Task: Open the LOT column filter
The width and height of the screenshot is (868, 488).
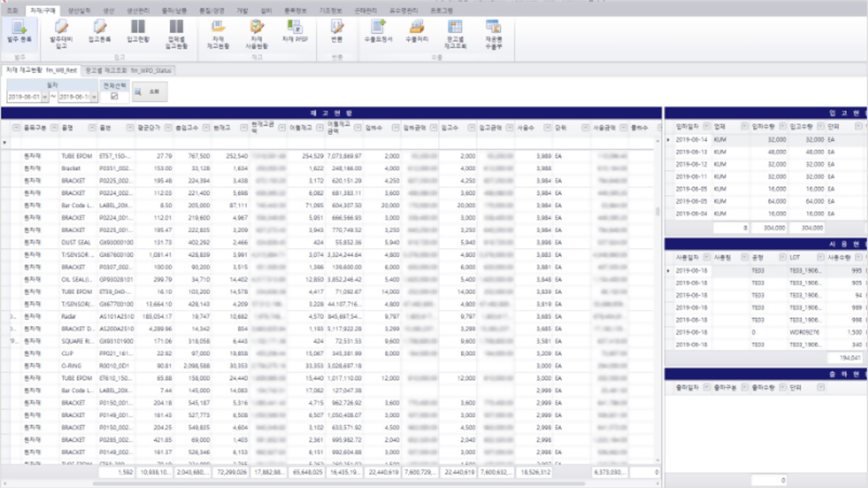Action: tap(820, 257)
